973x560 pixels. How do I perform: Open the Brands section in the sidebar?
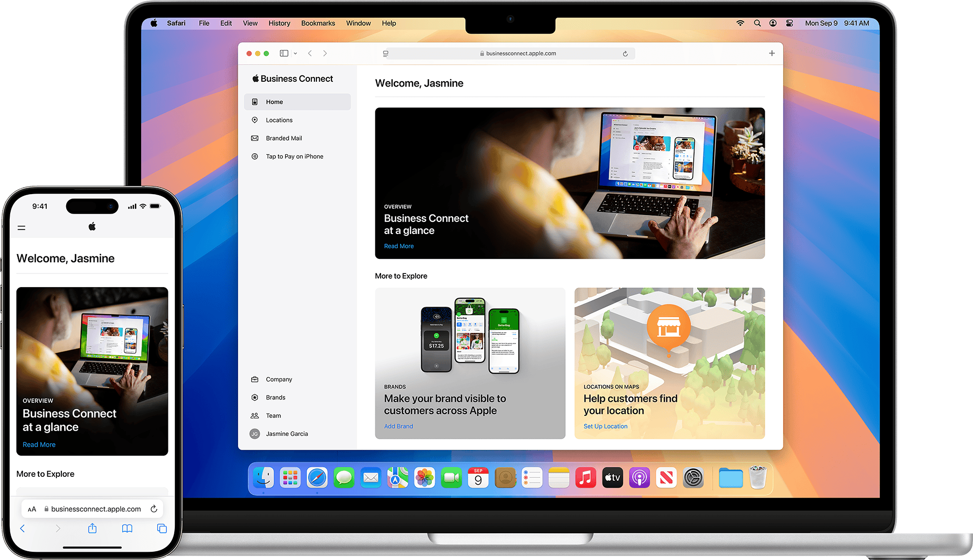[275, 397]
